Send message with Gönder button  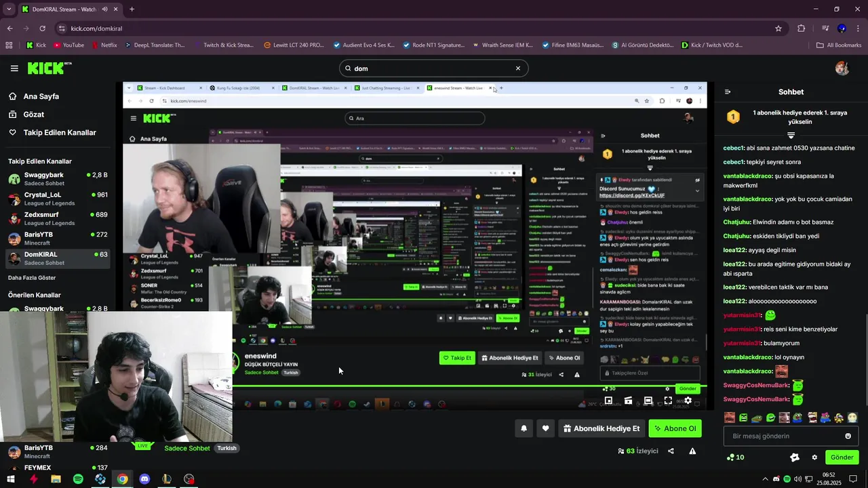coord(842,457)
